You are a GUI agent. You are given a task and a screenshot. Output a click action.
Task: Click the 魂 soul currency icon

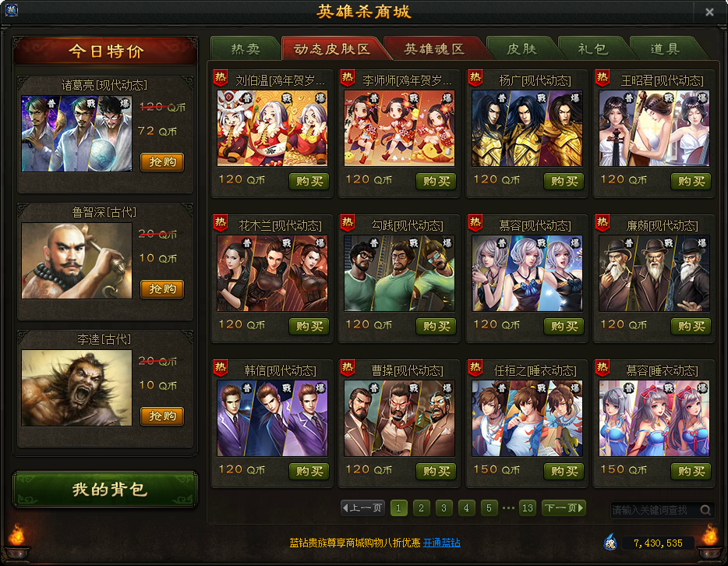pos(610,543)
